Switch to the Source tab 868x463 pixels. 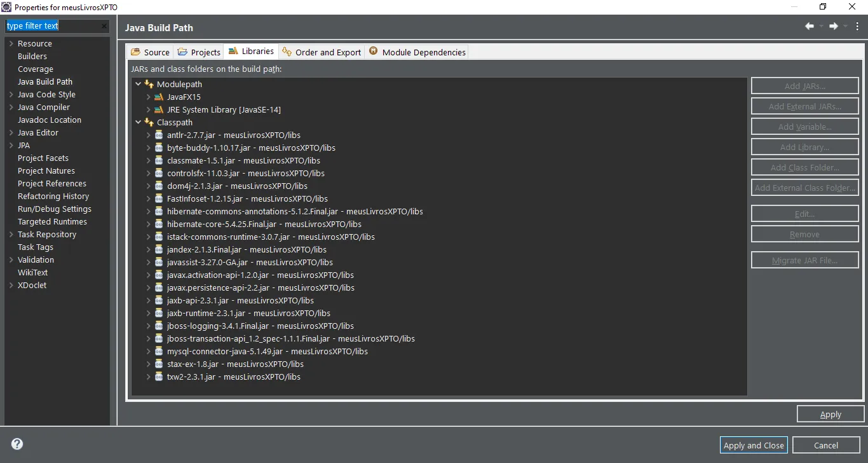[x=150, y=52]
